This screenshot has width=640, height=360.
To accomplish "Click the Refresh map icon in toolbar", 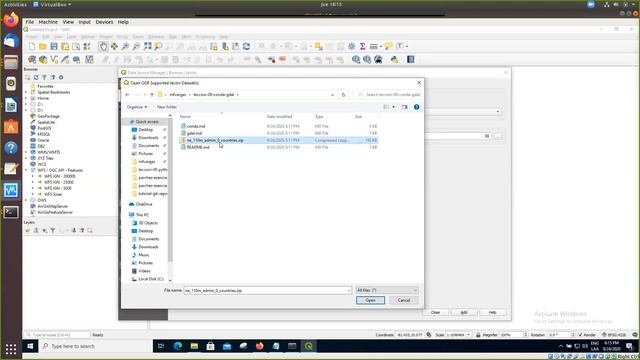I will (247, 47).
